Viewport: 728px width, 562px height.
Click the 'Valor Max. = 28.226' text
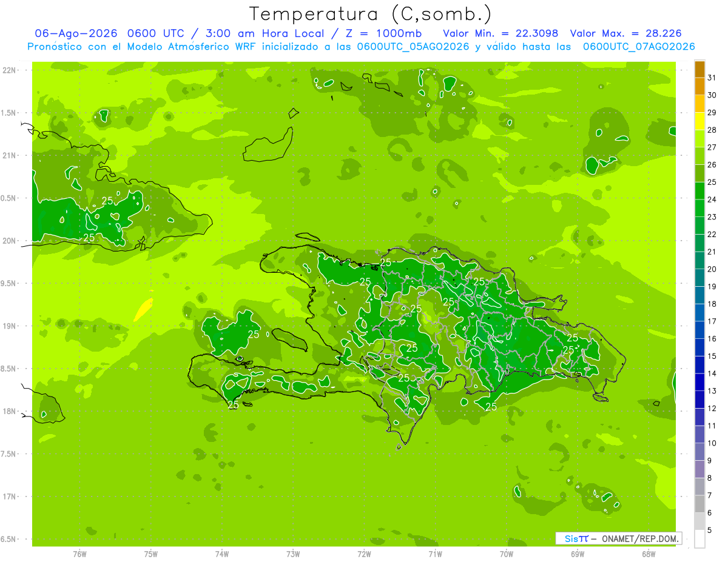click(625, 33)
